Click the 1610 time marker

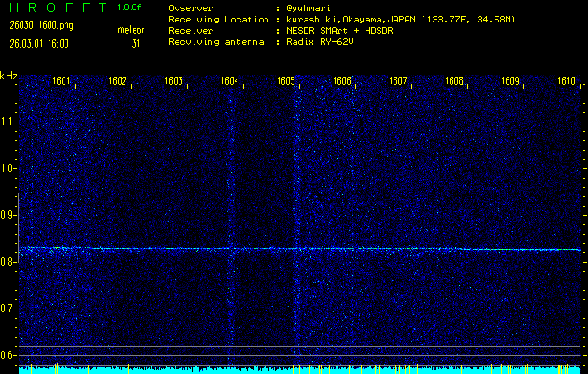point(566,80)
